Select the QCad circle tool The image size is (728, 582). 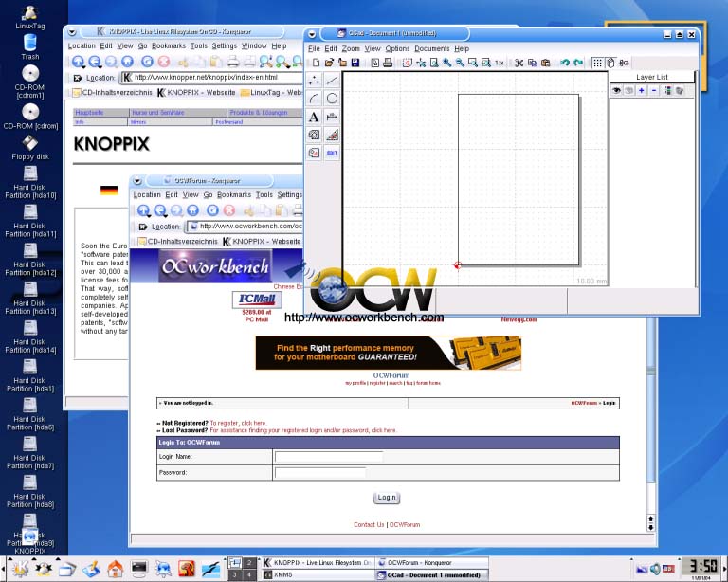point(332,99)
